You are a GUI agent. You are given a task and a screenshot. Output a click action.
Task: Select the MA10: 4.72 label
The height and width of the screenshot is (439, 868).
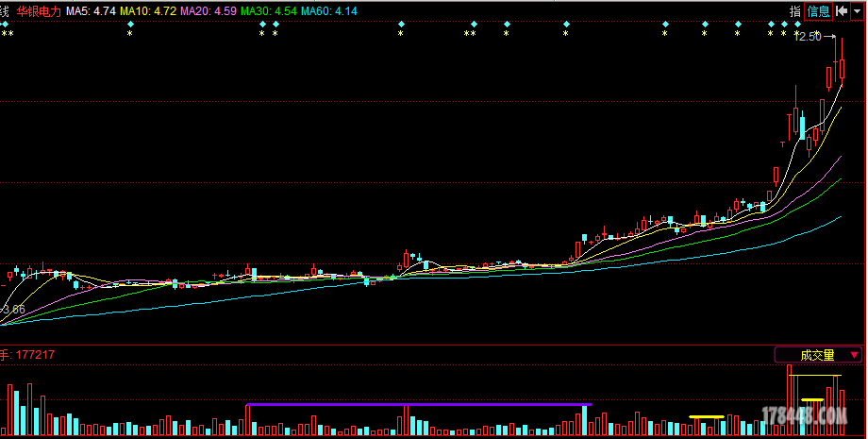point(148,11)
